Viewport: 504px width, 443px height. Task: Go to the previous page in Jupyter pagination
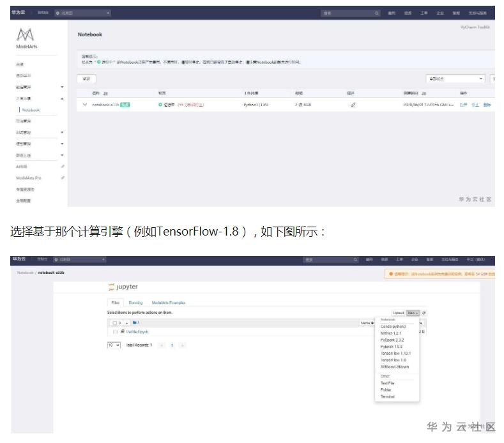coord(162,345)
